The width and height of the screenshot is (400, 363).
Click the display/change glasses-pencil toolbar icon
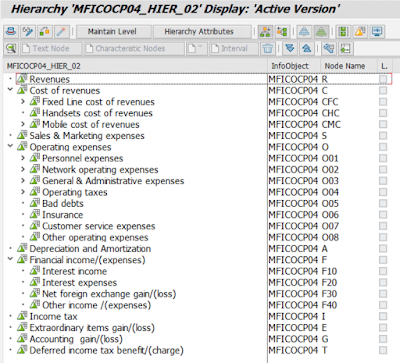[x=28, y=32]
